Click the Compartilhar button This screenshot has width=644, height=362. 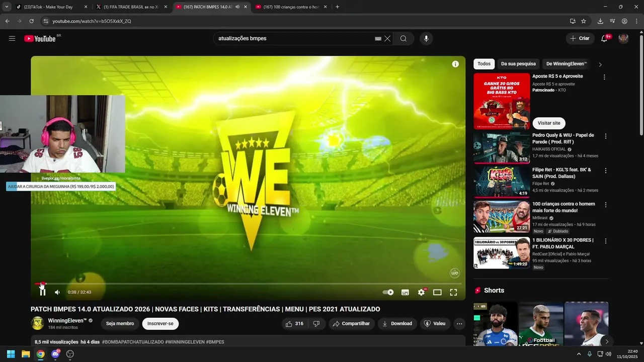[x=351, y=324]
